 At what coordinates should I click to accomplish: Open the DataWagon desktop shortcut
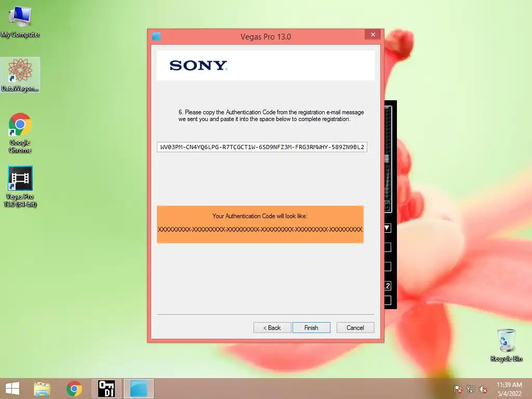(x=20, y=75)
